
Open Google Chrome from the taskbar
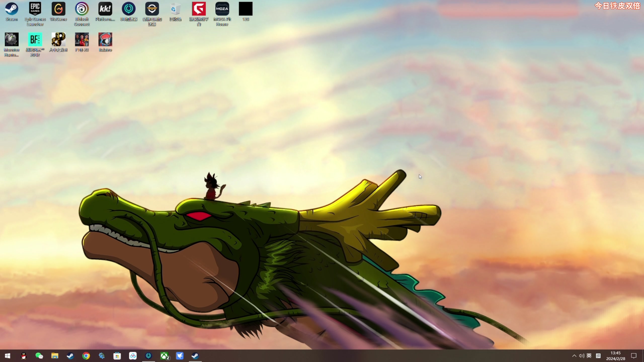point(86,356)
